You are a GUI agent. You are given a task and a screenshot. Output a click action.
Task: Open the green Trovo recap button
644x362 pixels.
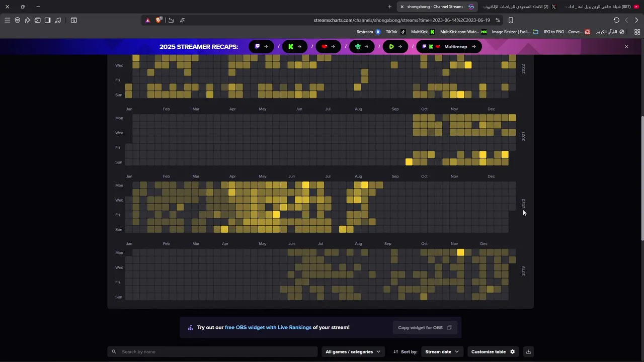click(362, 47)
